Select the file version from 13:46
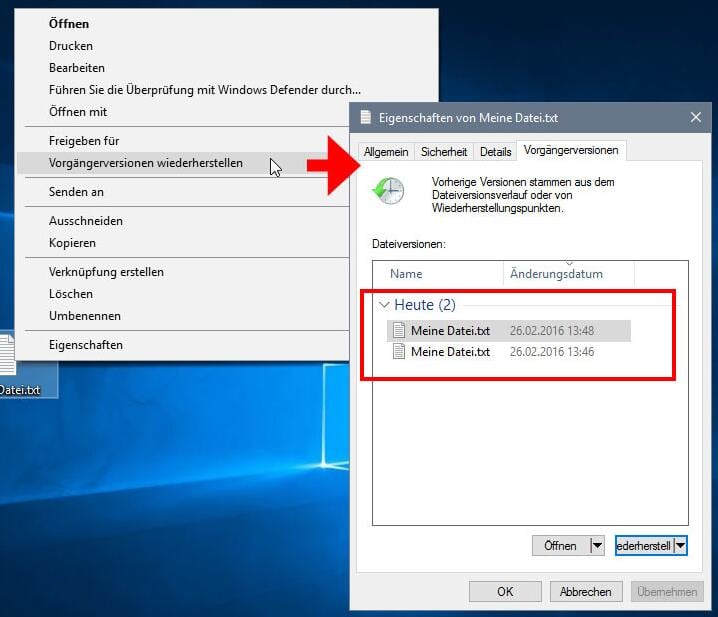This screenshot has height=617, width=718. 509,352
